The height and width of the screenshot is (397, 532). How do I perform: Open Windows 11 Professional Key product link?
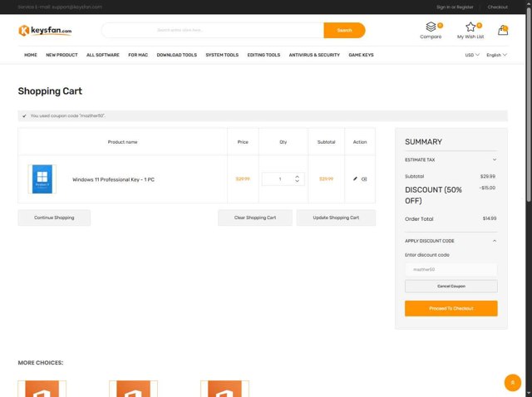click(x=113, y=179)
